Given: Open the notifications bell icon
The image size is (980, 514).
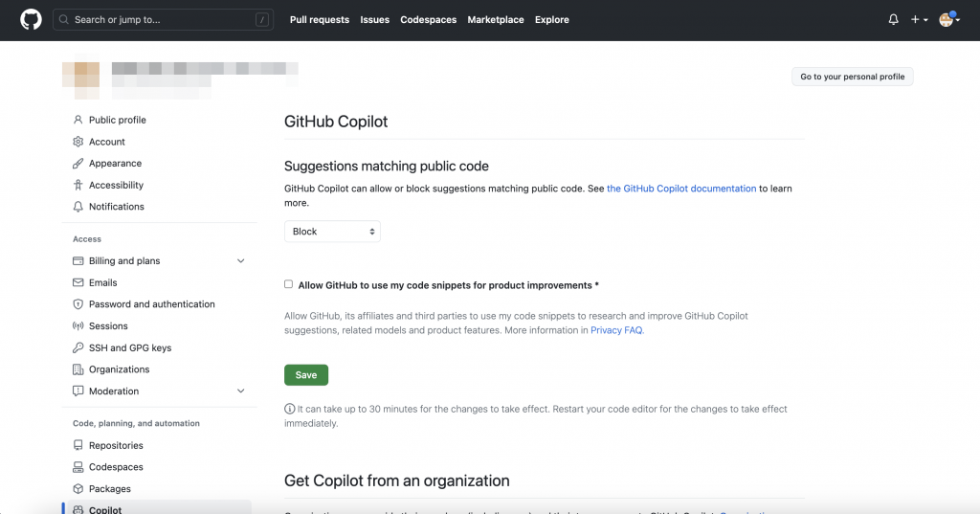Looking at the screenshot, I should click(893, 19).
